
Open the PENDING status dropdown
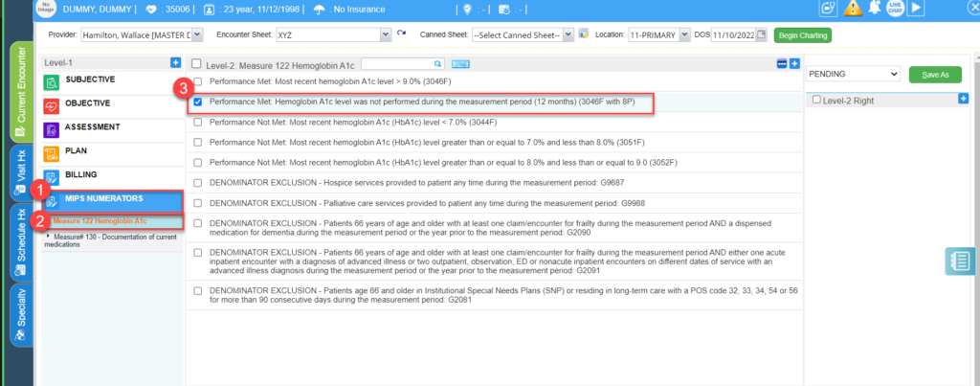pyautogui.click(x=853, y=74)
